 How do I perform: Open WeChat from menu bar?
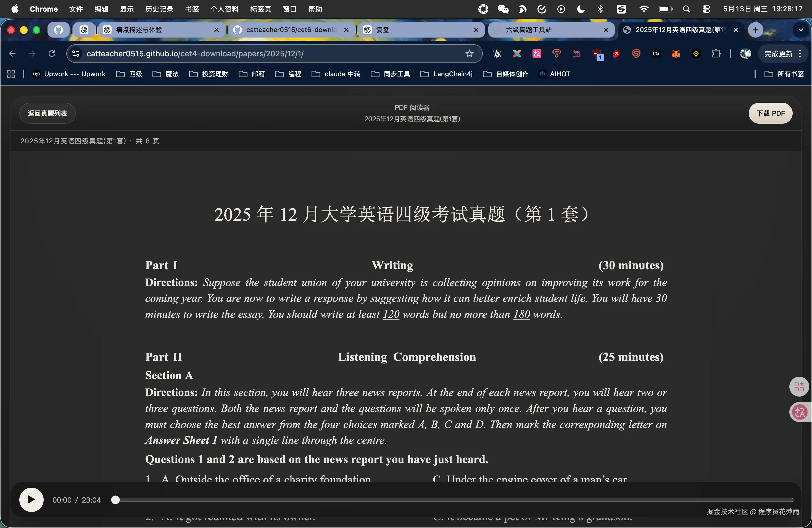click(x=503, y=9)
